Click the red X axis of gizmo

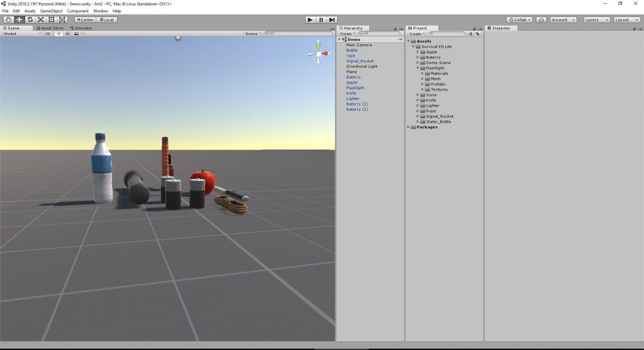click(325, 53)
